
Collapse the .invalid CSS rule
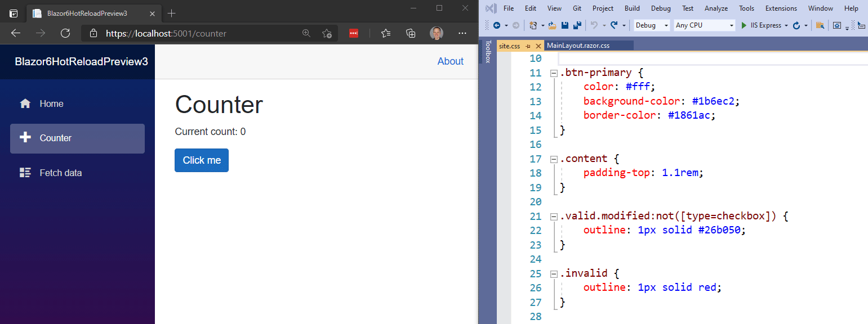(554, 274)
